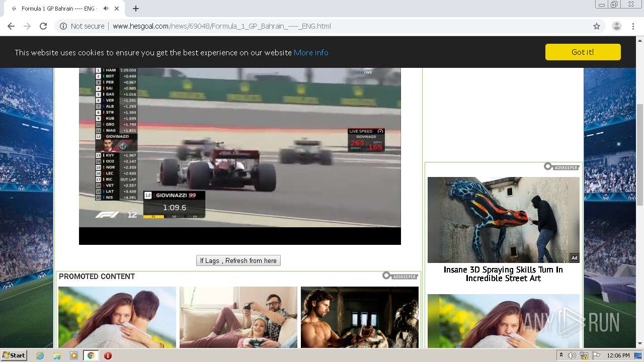Image resolution: width=644 pixels, height=362 pixels.
Task: Open the shirtless warrior promoted thumbnail
Action: click(x=360, y=317)
